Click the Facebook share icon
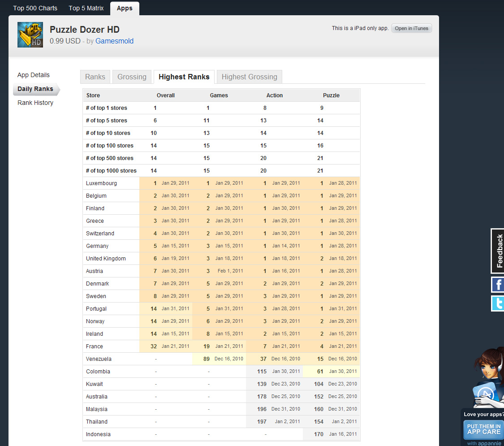This screenshot has width=504, height=446. [x=498, y=285]
